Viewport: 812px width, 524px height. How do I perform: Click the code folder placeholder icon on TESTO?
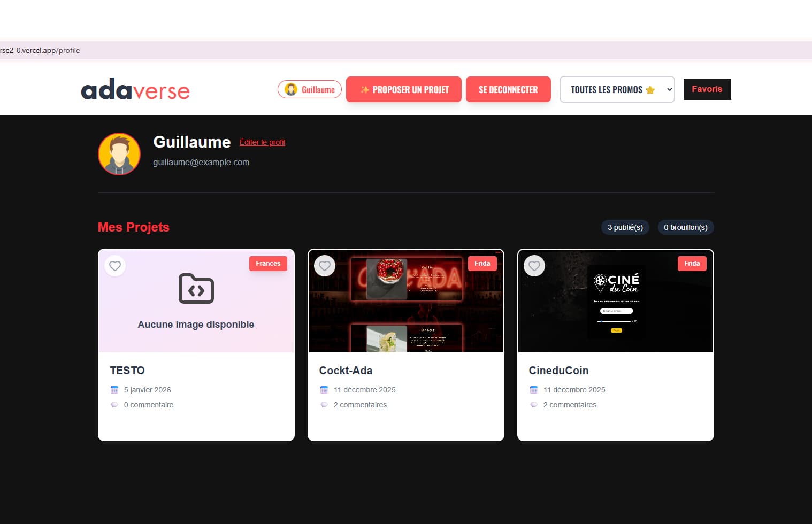click(x=196, y=289)
